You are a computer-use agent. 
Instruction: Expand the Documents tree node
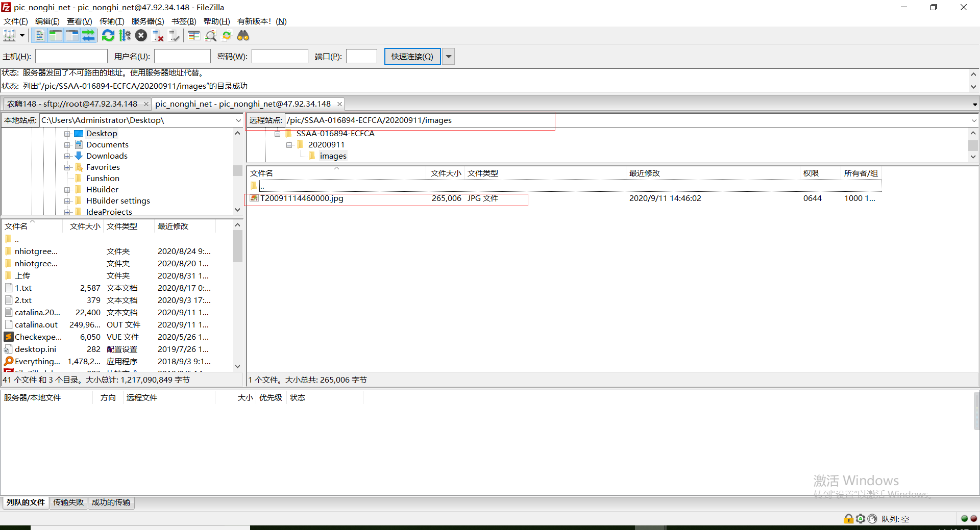pos(67,145)
